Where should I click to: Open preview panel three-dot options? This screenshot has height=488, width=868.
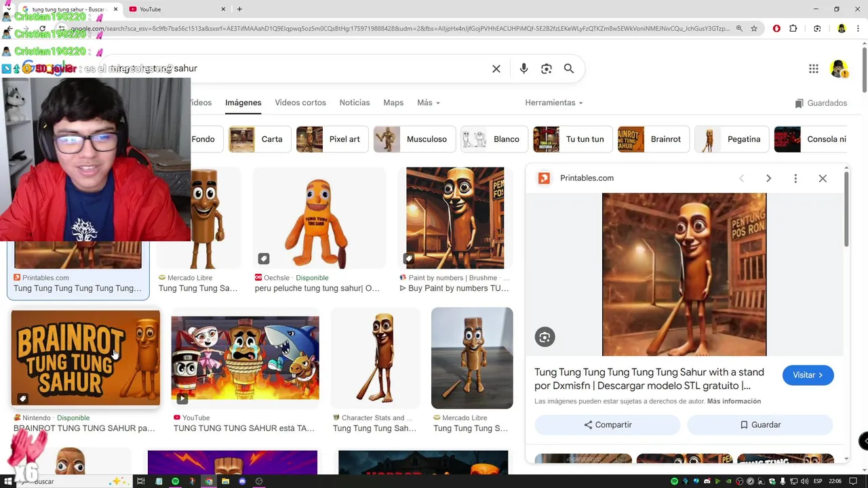point(795,178)
